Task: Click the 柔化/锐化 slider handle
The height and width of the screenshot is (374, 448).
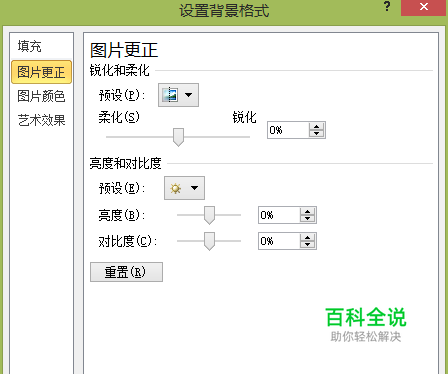Action: (x=179, y=137)
